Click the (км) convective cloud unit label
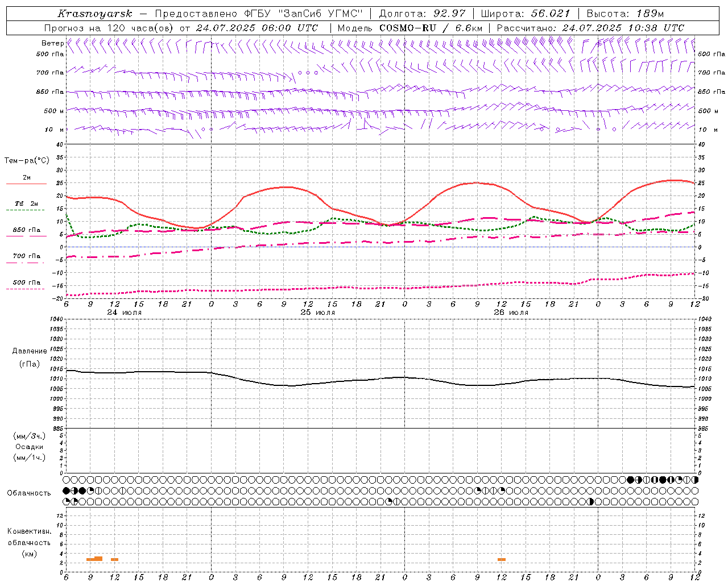The height and width of the screenshot is (582, 728). (30, 554)
